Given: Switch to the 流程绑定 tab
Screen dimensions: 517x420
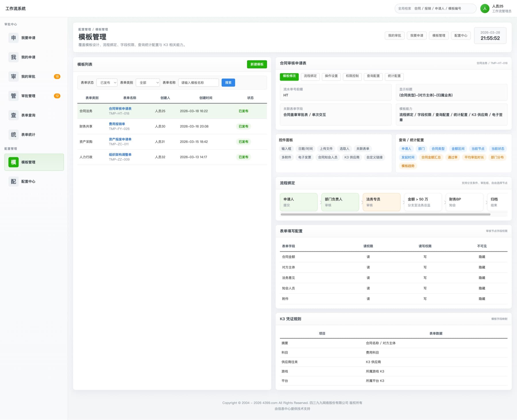Looking at the screenshot, I should pyautogui.click(x=310, y=76).
